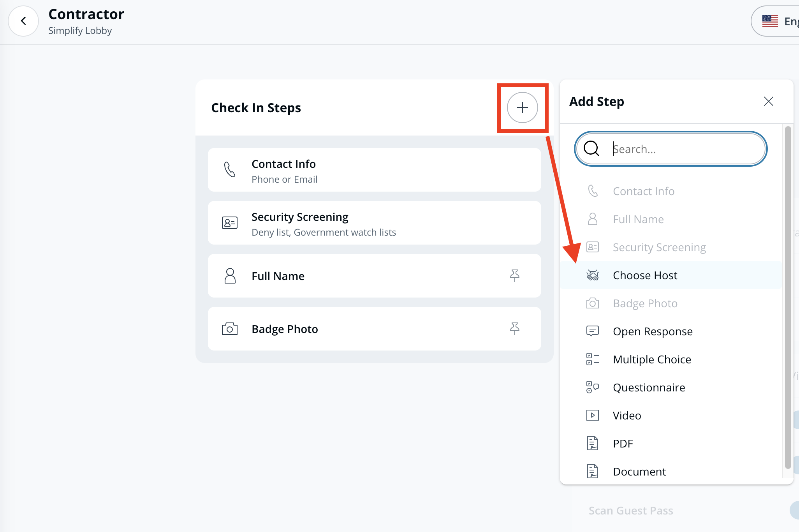Close the Add Step panel
Image resolution: width=799 pixels, height=532 pixels.
coord(768,102)
